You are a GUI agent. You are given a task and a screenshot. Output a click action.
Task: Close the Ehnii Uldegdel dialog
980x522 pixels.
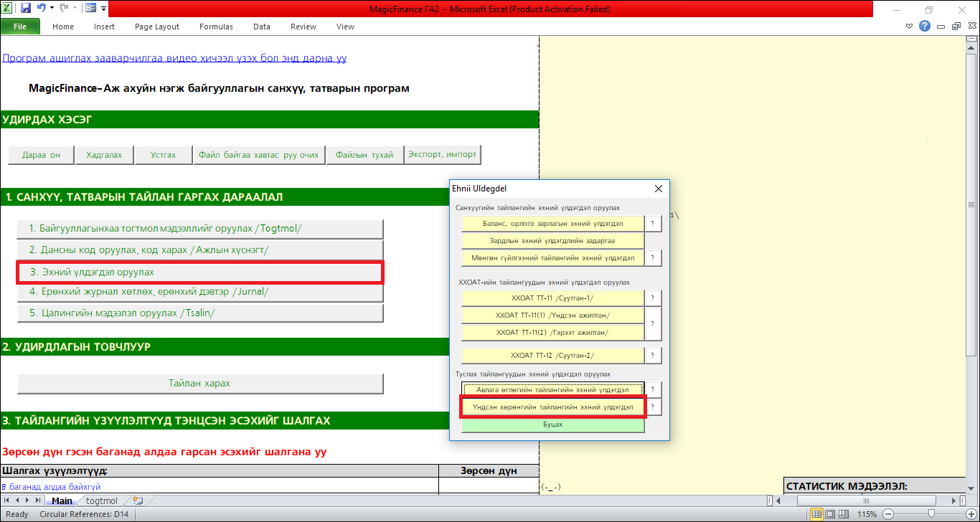(x=659, y=189)
